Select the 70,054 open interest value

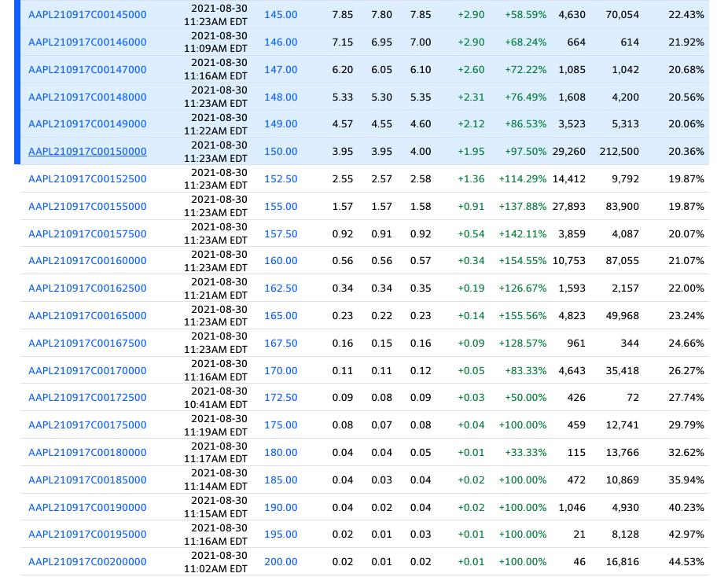coord(622,15)
